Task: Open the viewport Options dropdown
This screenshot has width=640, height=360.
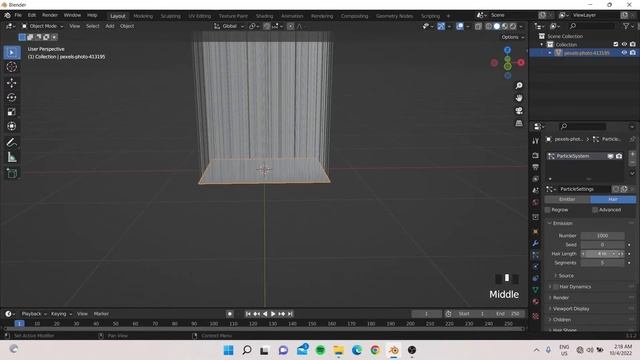Action: click(513, 37)
